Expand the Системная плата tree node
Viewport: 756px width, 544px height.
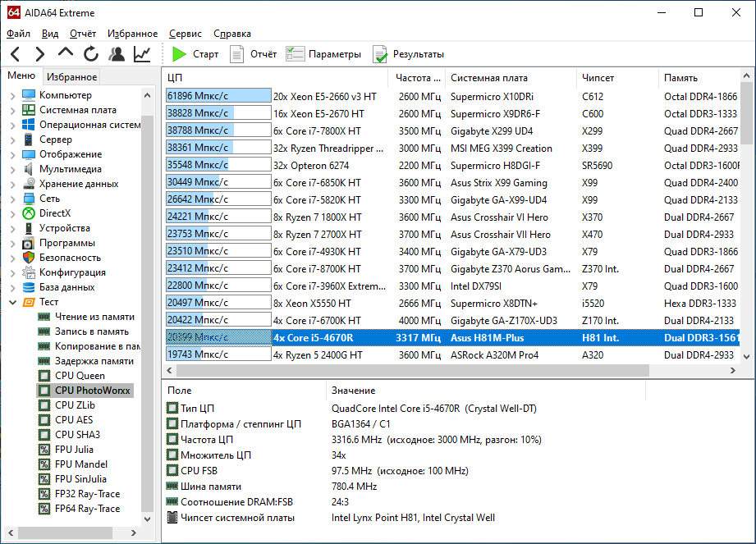tap(12, 110)
